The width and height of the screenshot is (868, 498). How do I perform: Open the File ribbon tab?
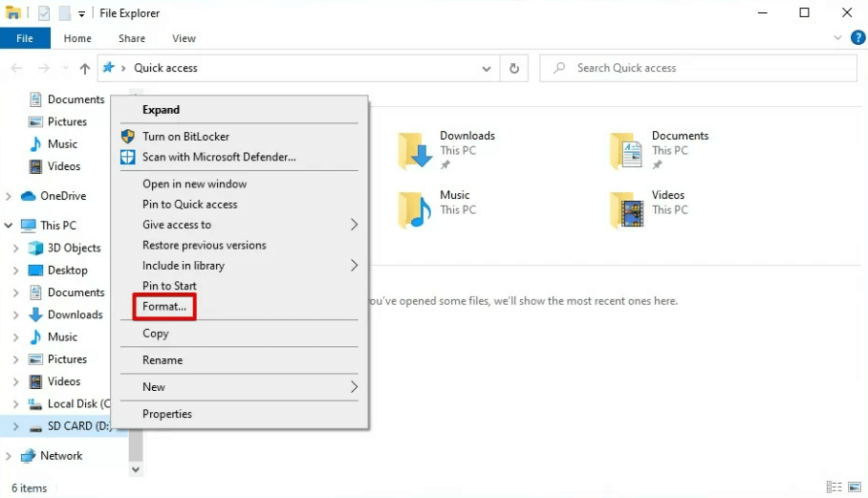pos(25,38)
